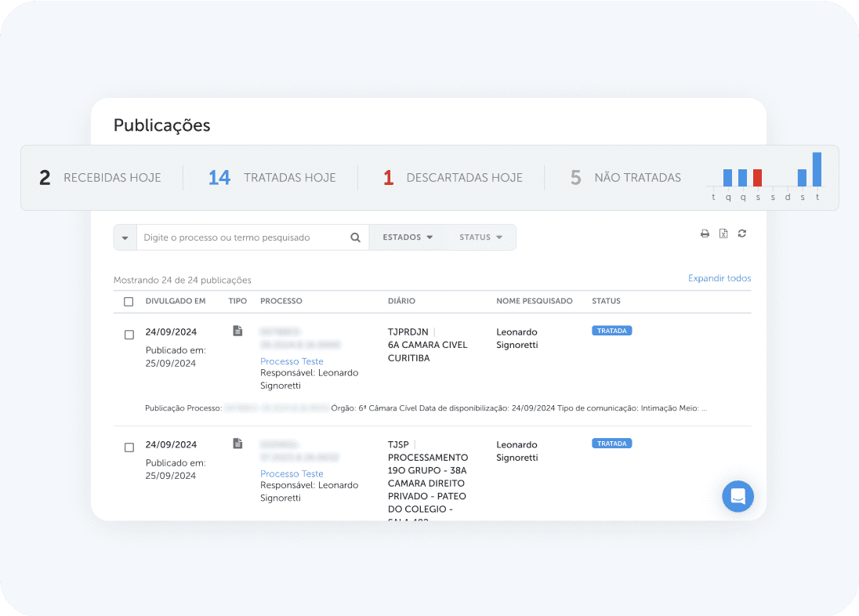Open the ESTADOS dropdown
Viewport: 859px width, 616px height.
[408, 237]
